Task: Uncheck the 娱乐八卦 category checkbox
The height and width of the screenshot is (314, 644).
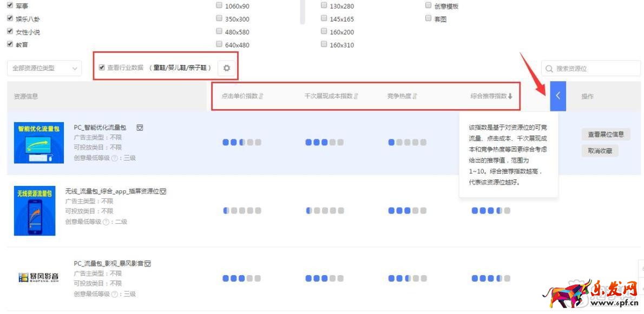Action: pyautogui.click(x=10, y=18)
